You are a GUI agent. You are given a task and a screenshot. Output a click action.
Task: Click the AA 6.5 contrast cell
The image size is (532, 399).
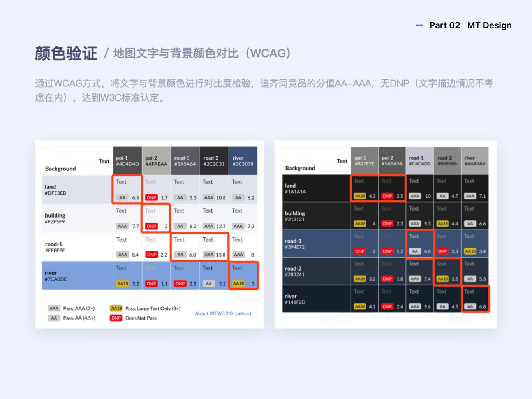pyautogui.click(x=127, y=190)
